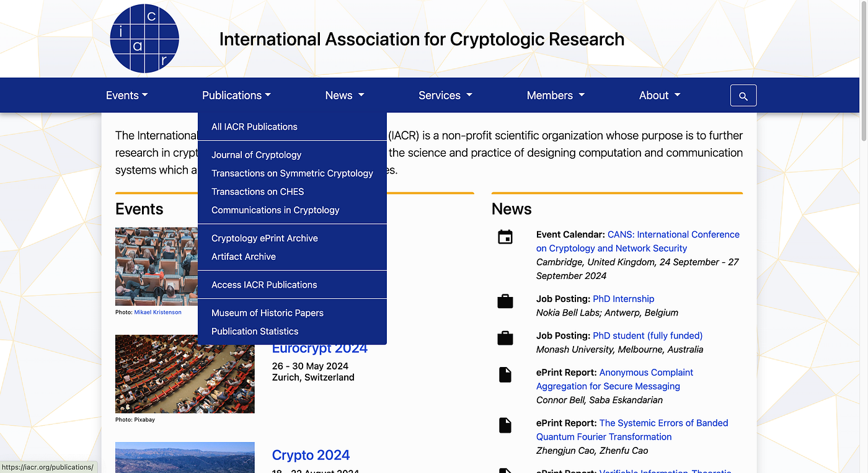Screen dimensions: 868x473
Task: Expand the Services dropdown menu
Action: point(445,95)
